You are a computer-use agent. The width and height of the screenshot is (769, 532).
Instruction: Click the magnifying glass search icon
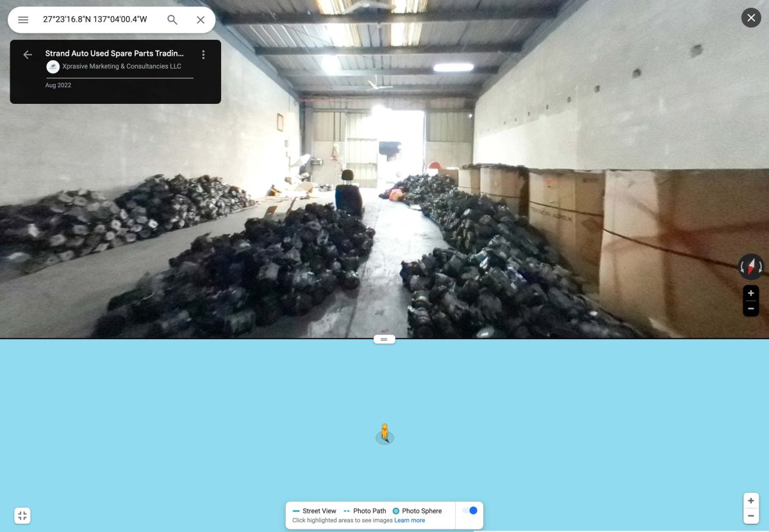pos(172,20)
